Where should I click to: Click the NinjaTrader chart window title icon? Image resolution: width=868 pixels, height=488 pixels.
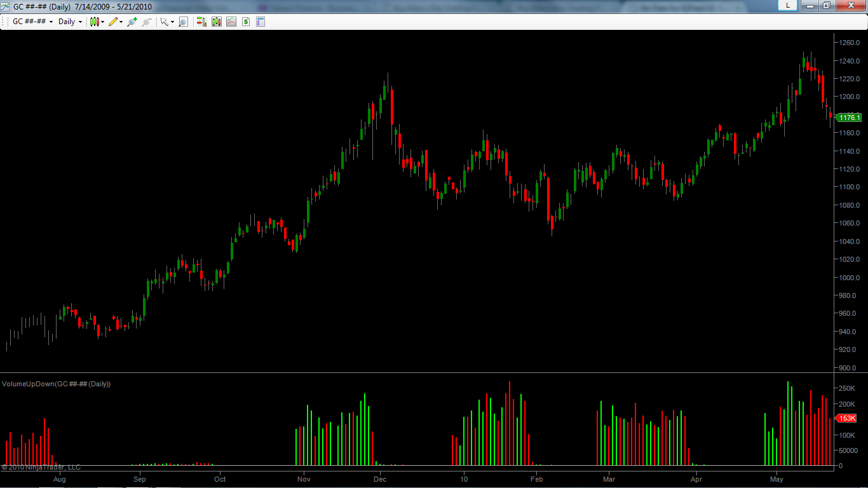pyautogui.click(x=6, y=6)
